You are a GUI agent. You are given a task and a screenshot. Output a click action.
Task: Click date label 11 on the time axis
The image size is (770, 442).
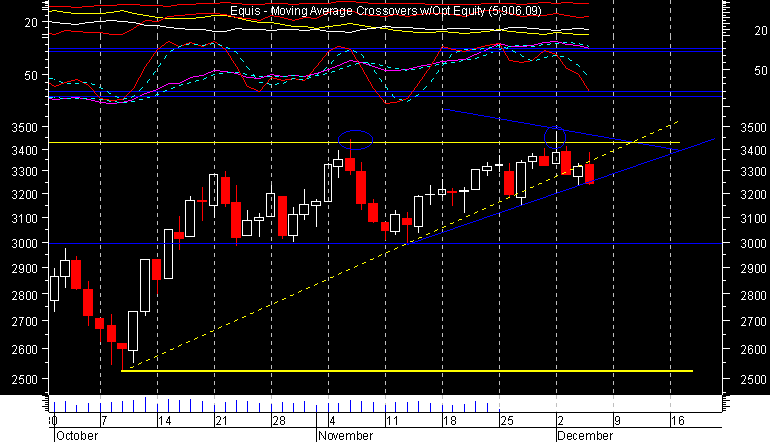click(x=392, y=421)
